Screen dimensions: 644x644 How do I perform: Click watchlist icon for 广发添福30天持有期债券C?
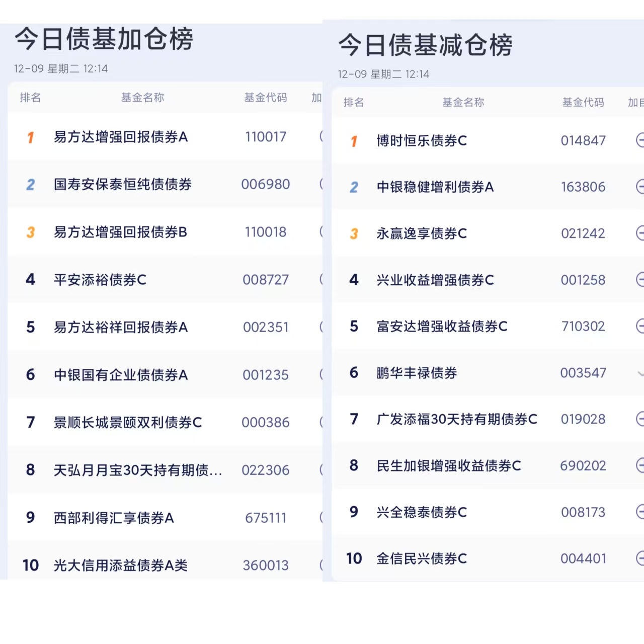640,419
